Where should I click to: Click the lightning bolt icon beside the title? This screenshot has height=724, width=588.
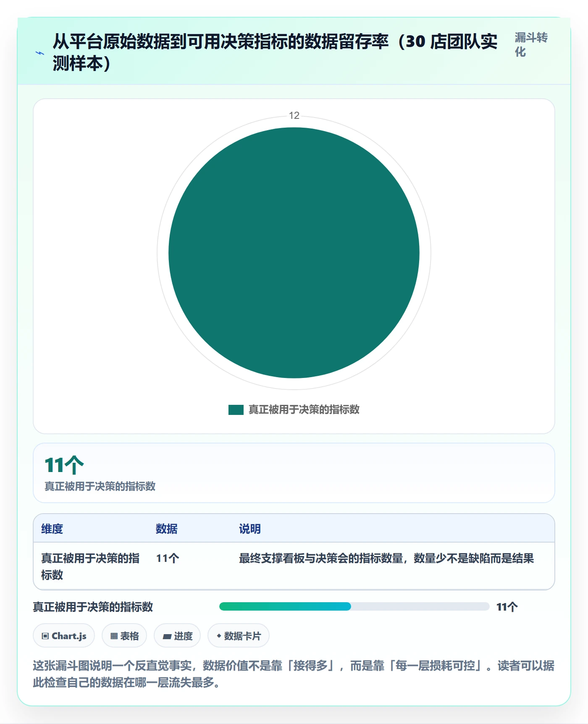pyautogui.click(x=40, y=53)
